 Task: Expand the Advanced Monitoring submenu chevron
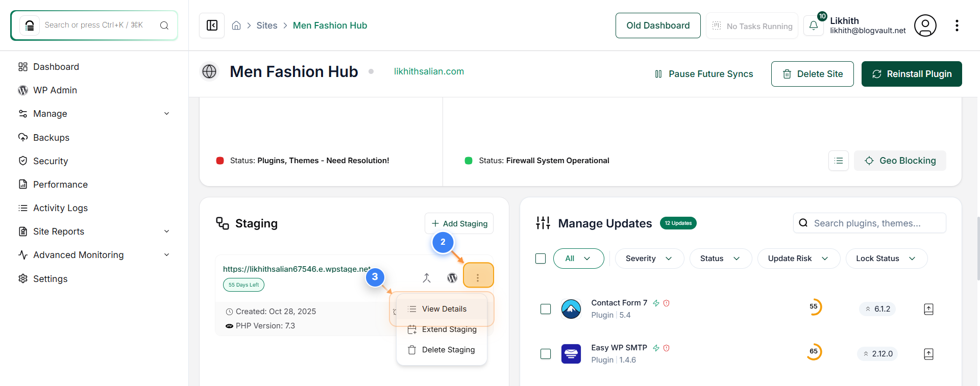[166, 255]
